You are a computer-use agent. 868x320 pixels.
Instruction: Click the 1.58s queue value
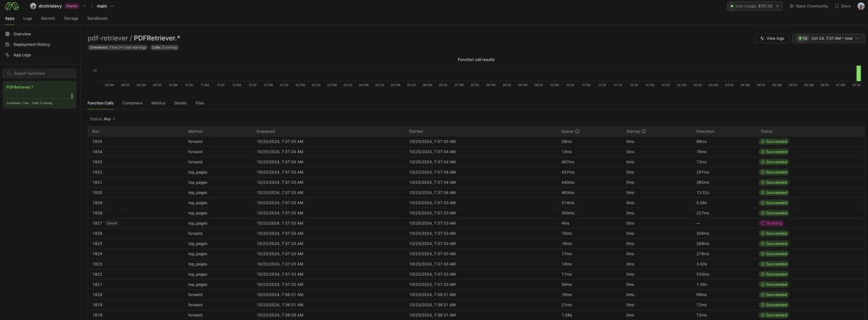pyautogui.click(x=567, y=315)
